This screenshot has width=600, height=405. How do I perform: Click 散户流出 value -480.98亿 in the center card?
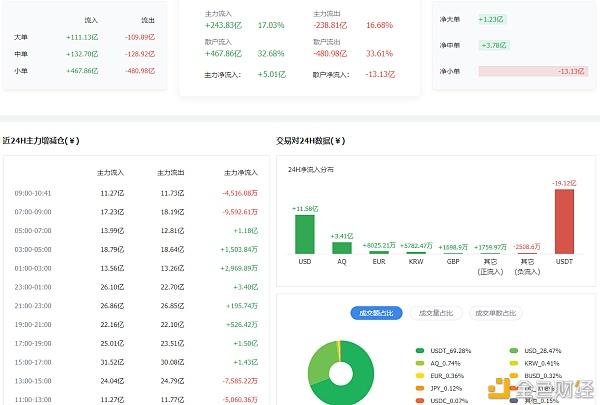(330, 54)
